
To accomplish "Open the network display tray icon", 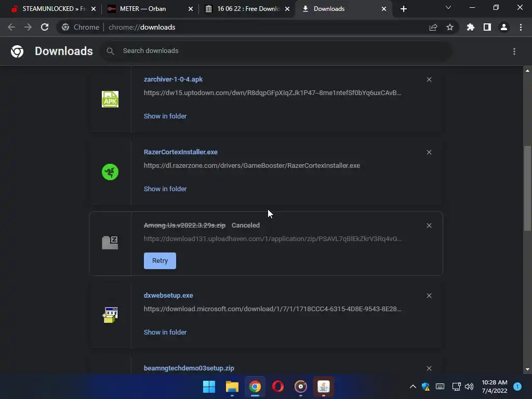I will [x=456, y=387].
